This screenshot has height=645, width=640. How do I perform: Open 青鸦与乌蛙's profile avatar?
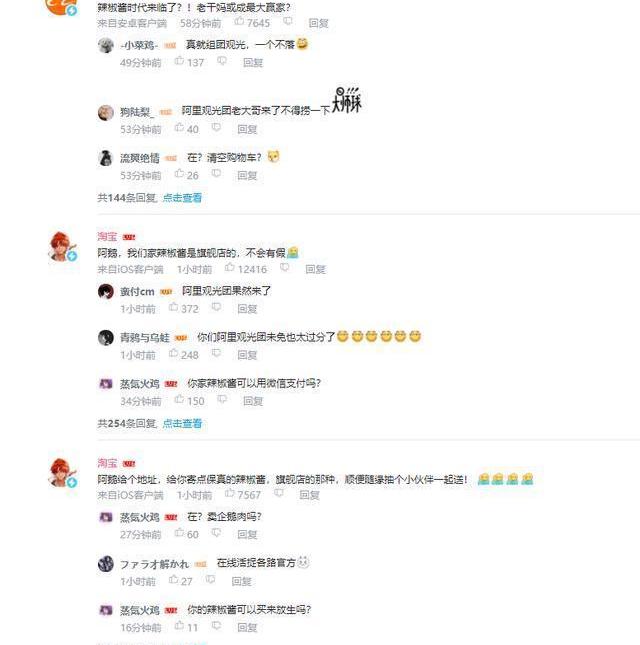[x=106, y=338]
